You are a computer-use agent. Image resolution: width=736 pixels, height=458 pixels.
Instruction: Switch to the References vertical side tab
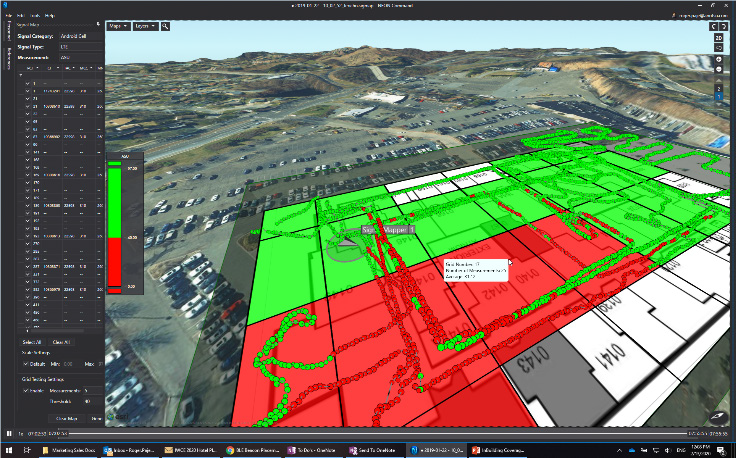pos(9,59)
